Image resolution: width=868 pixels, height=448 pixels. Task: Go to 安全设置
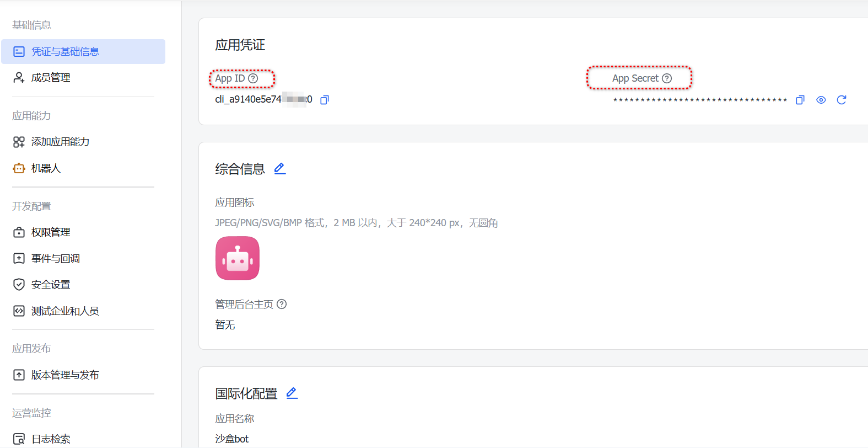coord(51,285)
